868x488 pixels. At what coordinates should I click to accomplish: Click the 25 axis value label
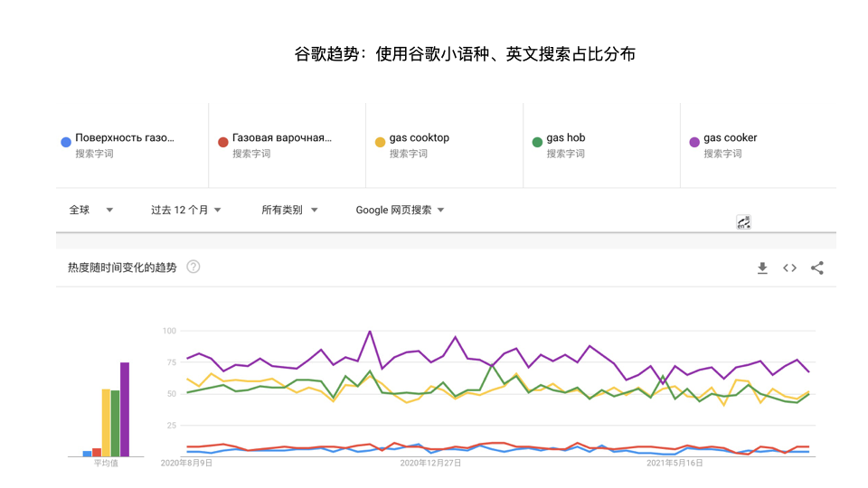(x=171, y=426)
